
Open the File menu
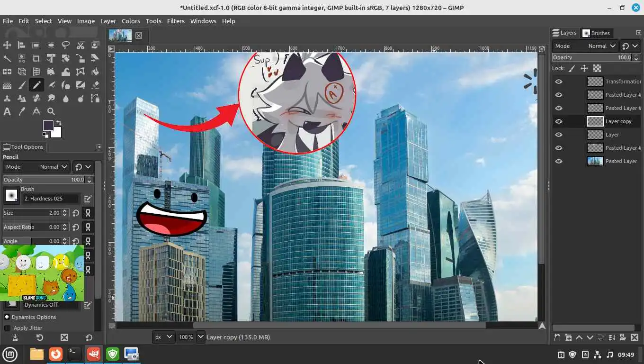(x=8, y=21)
